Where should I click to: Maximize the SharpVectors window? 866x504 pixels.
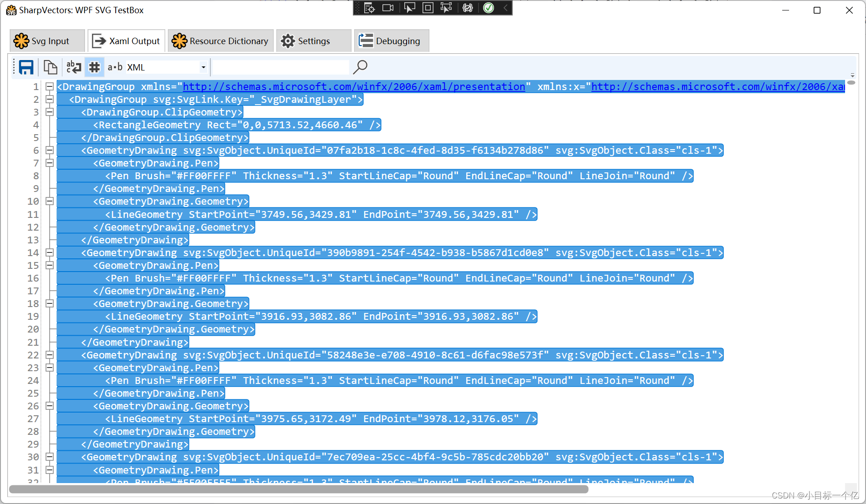(x=817, y=10)
